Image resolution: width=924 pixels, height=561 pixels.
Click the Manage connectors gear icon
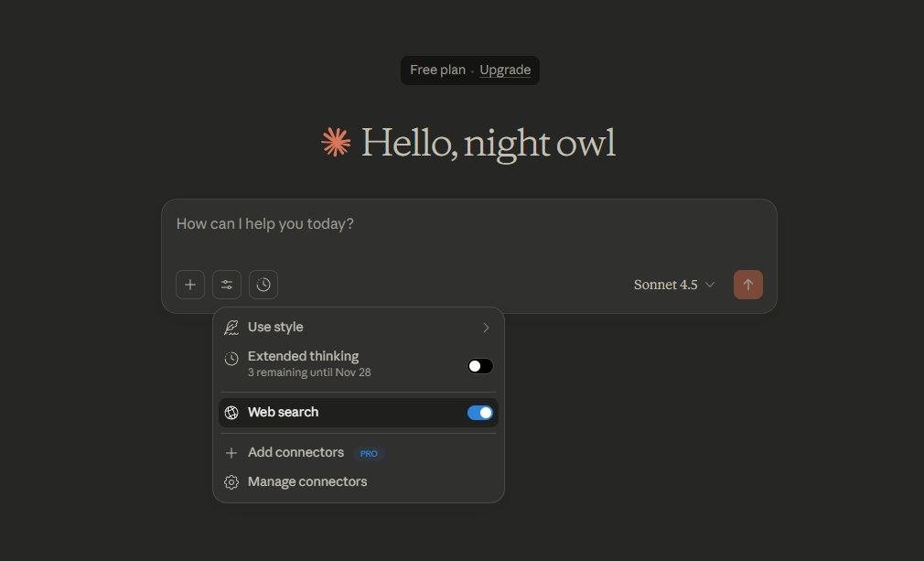pyautogui.click(x=231, y=482)
